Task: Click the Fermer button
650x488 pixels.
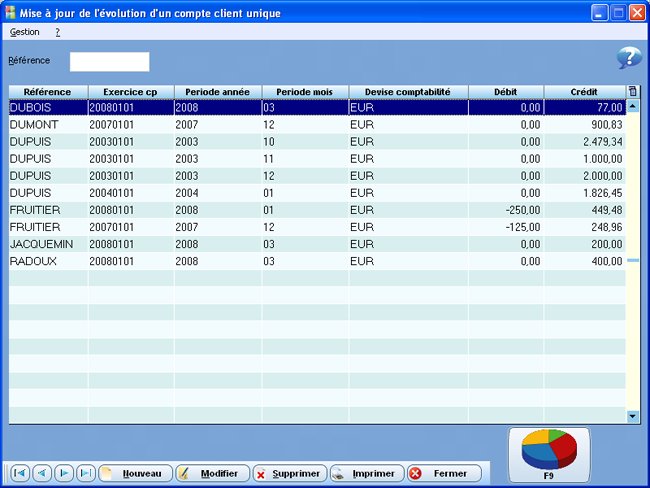Action: coord(444,473)
